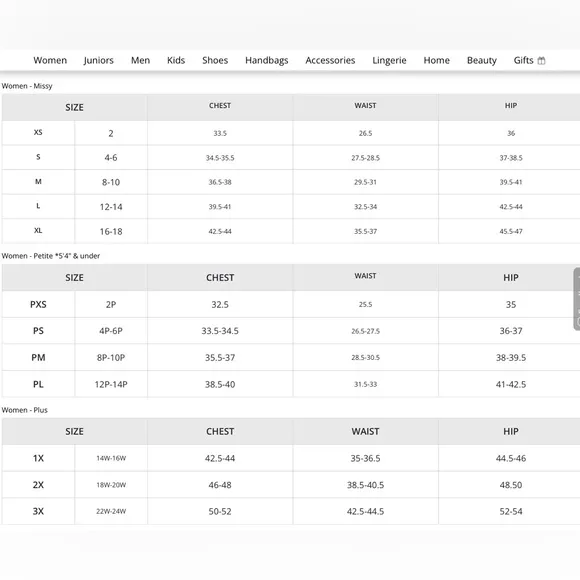Open the Shoes category
The height and width of the screenshot is (580, 580).
pos(215,60)
